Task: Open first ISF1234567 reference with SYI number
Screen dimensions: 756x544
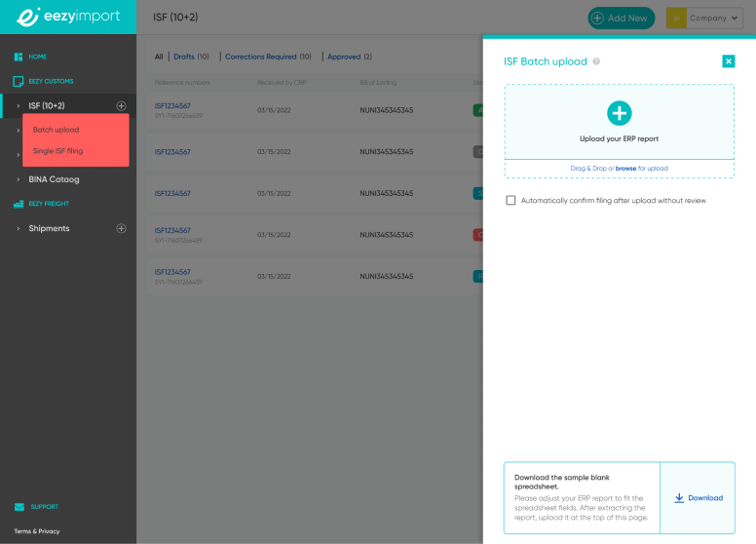Action: pos(172,105)
